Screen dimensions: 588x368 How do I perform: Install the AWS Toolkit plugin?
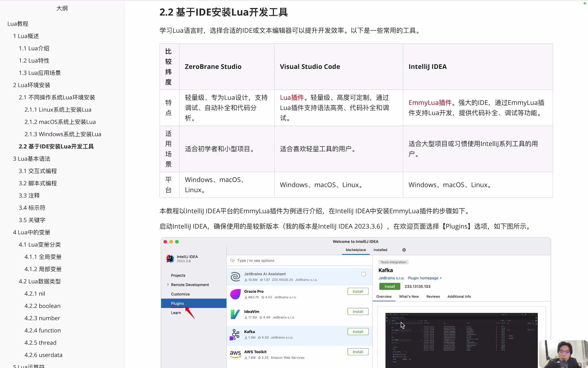[x=358, y=352]
